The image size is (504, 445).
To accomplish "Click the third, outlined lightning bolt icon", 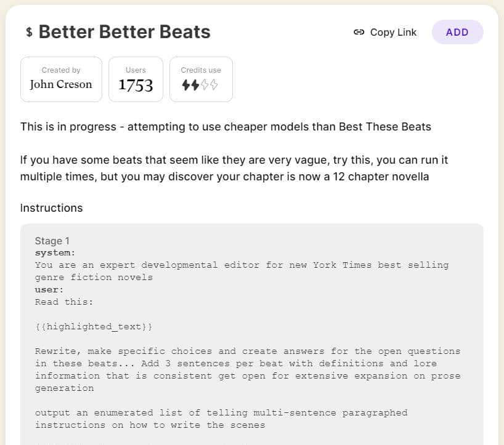I will [205, 86].
